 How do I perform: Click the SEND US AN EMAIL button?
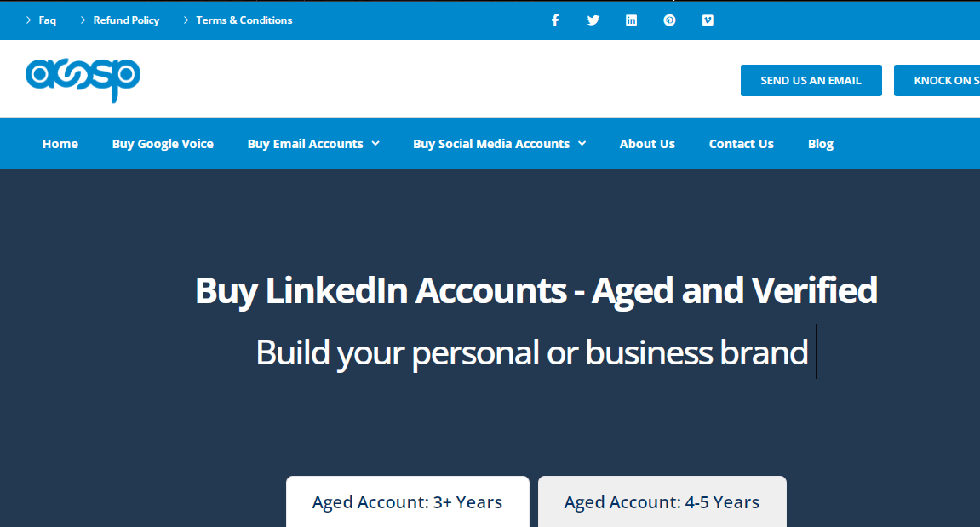(x=811, y=80)
